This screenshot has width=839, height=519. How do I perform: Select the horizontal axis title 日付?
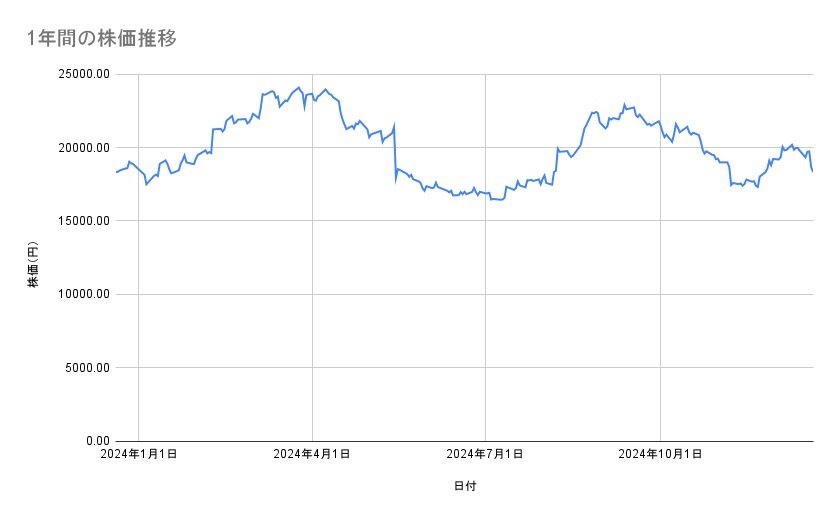point(465,487)
